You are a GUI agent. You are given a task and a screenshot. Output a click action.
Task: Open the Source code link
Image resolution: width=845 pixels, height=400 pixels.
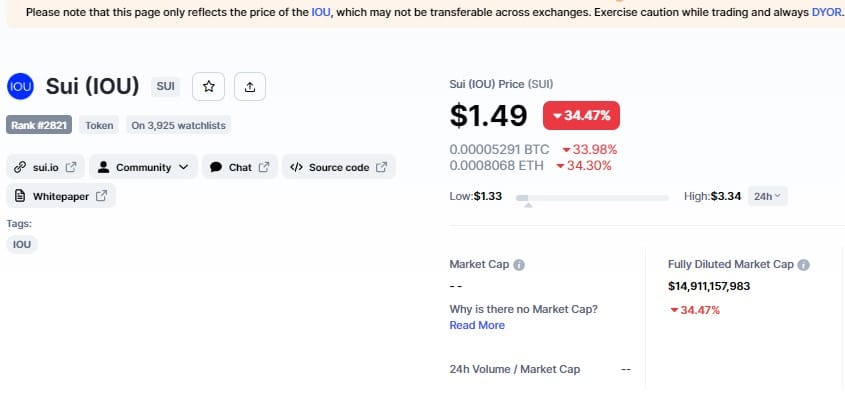pos(339,167)
